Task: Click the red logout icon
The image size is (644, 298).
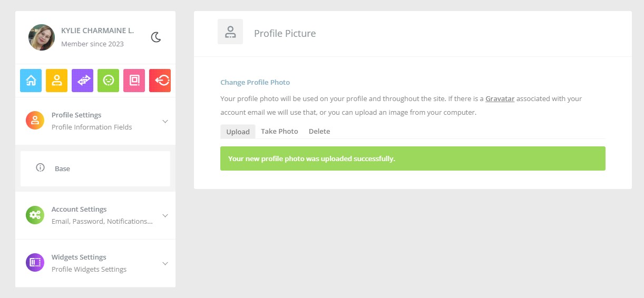Action: 160,81
